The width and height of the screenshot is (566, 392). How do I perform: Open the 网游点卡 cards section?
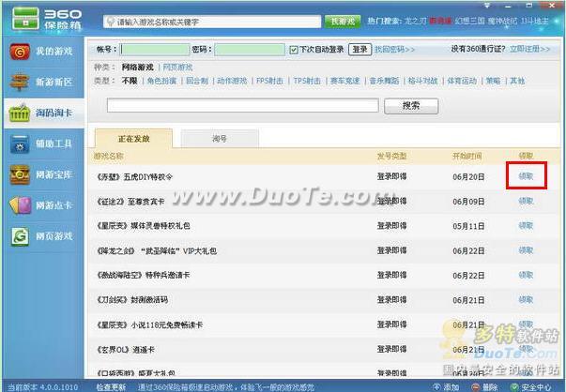(44, 205)
